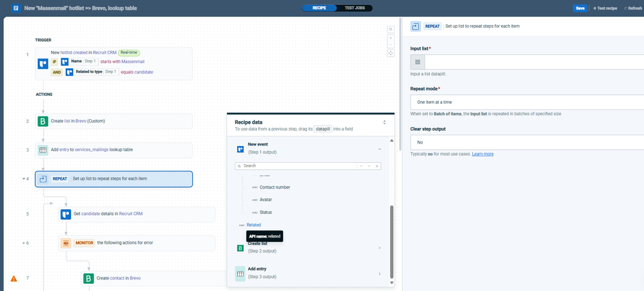The width and height of the screenshot is (644, 291).
Task: Open the Repeat mode dropdown
Action: tap(527, 102)
